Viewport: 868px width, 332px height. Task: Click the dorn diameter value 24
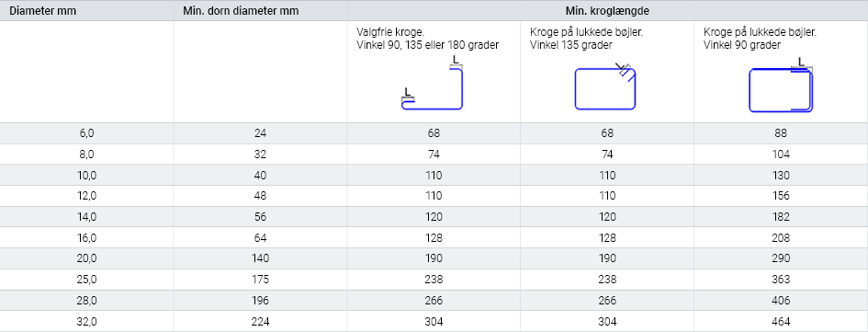click(x=260, y=133)
